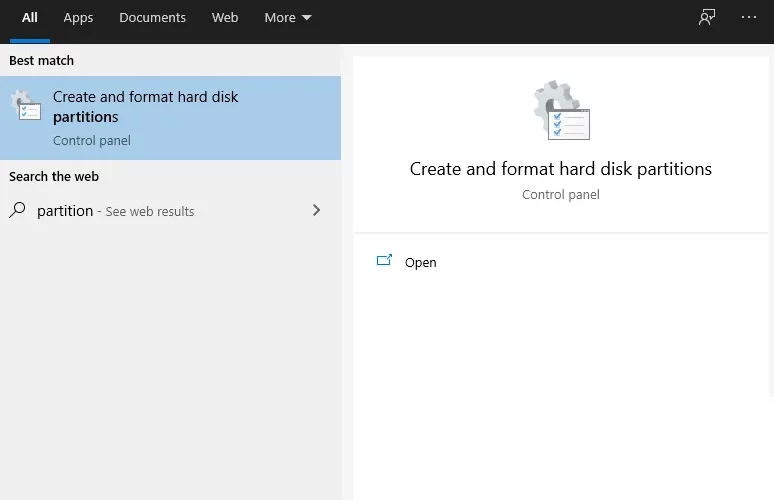Click the Open launch icon
The width and height of the screenshot is (774, 500).
coord(384,260)
